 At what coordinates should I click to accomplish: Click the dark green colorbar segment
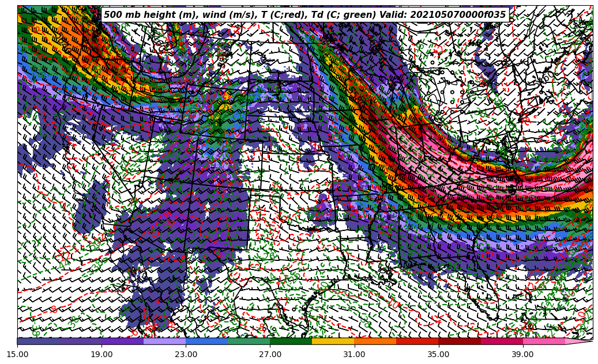[291, 341]
